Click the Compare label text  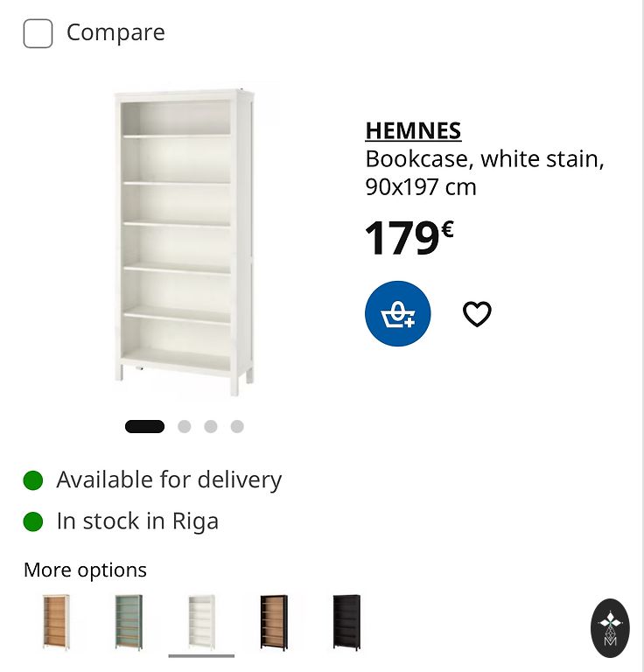pyautogui.click(x=115, y=32)
